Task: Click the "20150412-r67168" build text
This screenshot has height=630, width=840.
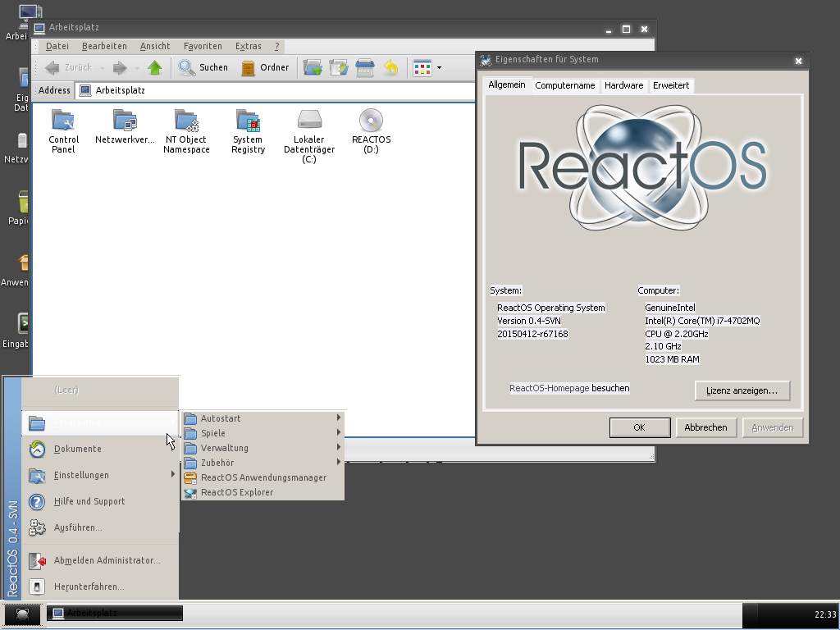Action: click(532, 334)
